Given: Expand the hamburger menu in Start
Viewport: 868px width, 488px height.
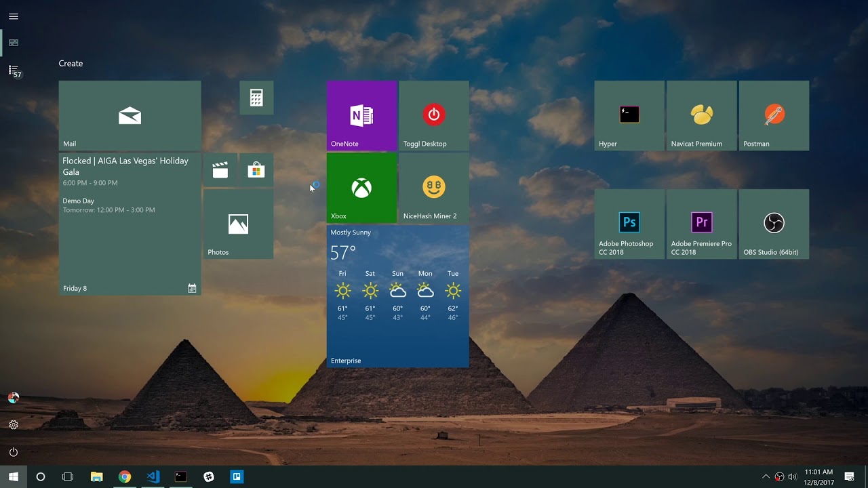Looking at the screenshot, I should (x=14, y=16).
